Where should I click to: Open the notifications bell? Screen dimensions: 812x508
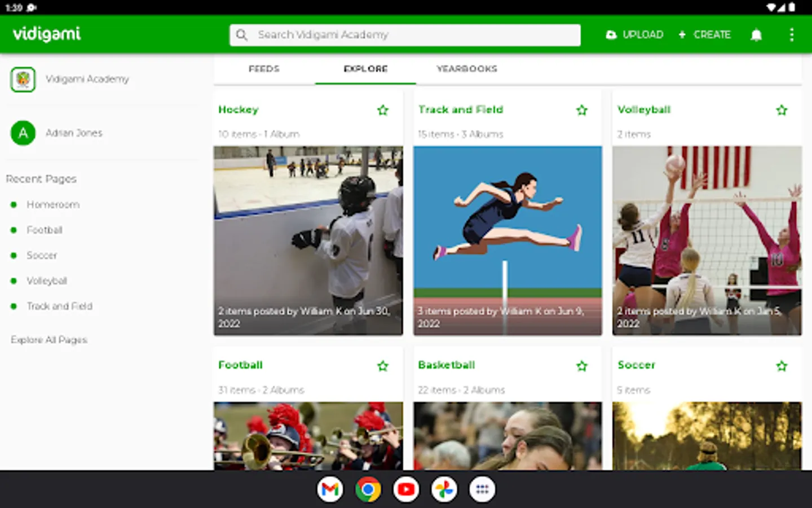point(756,35)
